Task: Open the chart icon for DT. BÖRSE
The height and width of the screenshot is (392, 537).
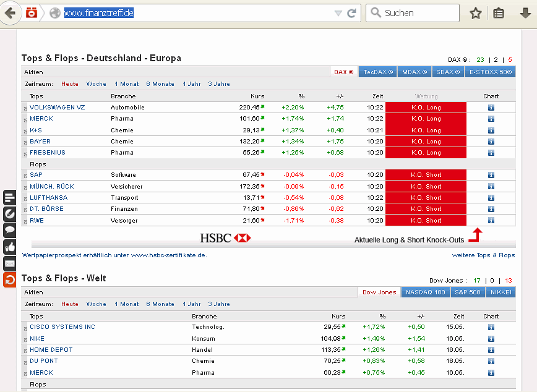Action: click(491, 209)
